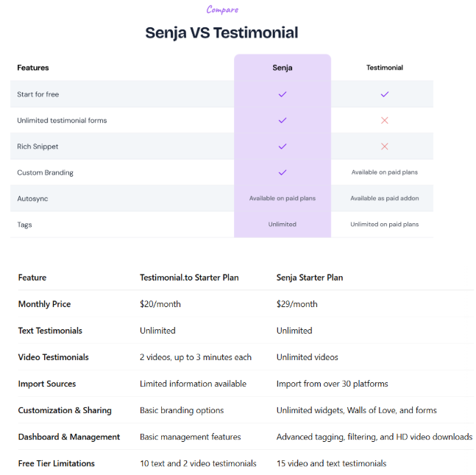The image size is (476, 475).
Task: Click the $29/month price cell
Action: 297,304
